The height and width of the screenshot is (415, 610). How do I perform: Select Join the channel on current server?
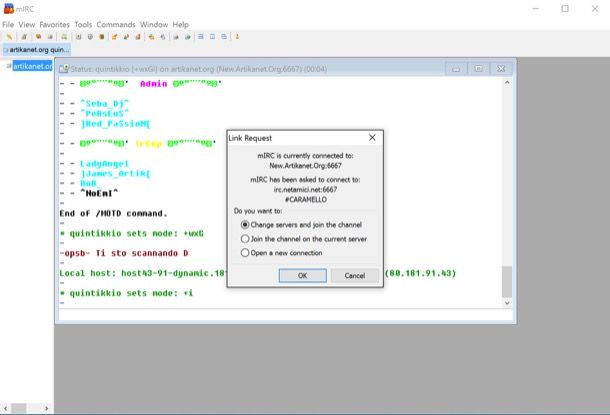pos(304,239)
